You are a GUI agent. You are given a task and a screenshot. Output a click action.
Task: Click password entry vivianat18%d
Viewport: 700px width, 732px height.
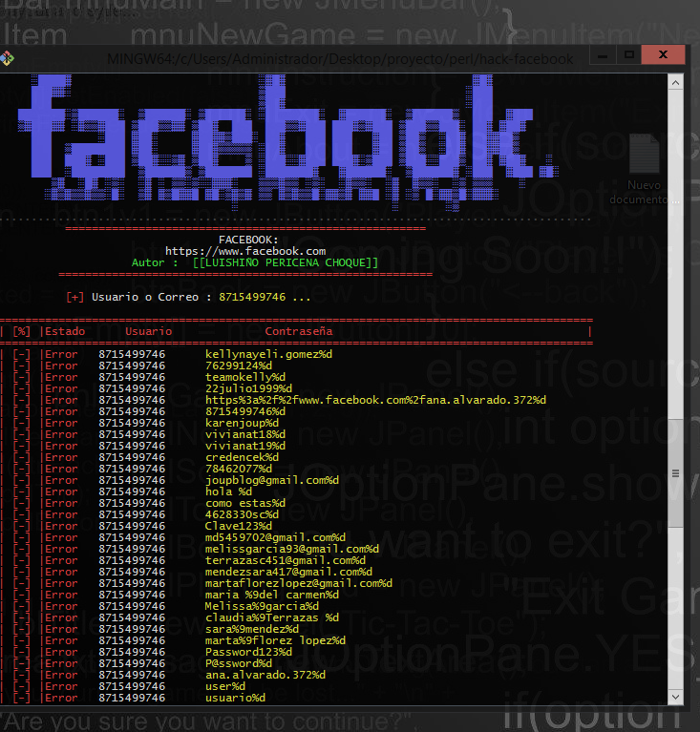point(245,434)
